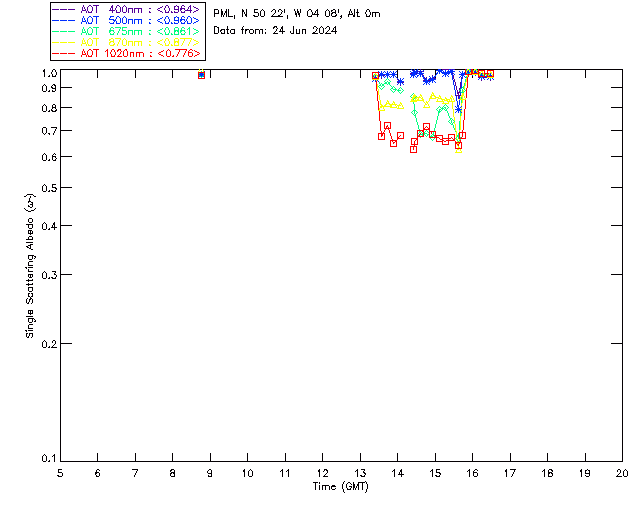Click the 'Single Scattering Albedo' y-axis title
640x512 pixels.
(30, 266)
